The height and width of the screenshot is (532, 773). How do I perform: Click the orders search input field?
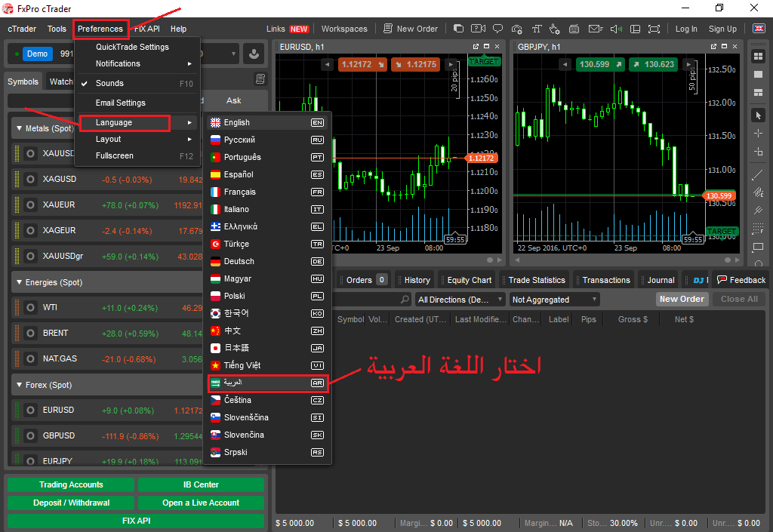pos(368,300)
